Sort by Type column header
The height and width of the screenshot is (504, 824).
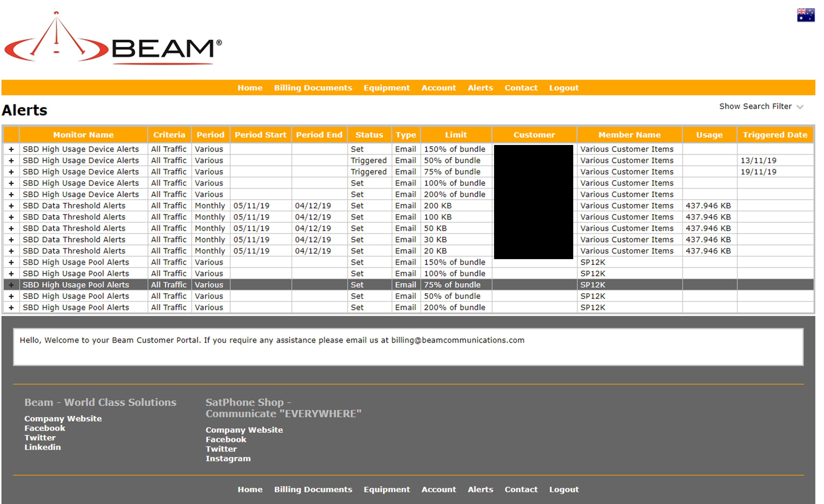[406, 135]
